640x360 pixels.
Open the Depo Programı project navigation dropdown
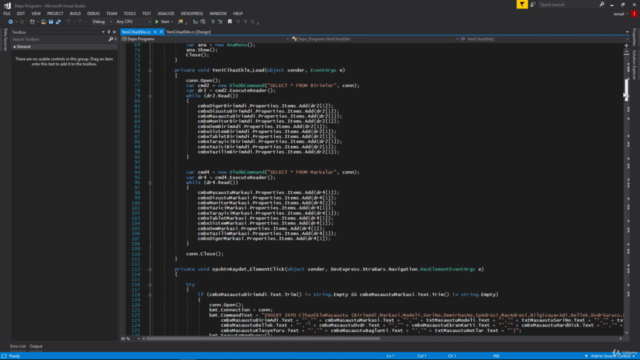coord(206,39)
